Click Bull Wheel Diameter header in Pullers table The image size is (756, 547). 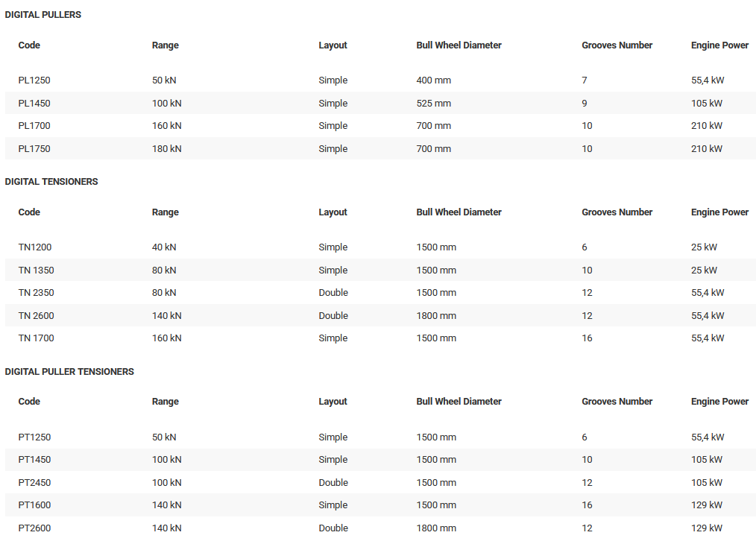459,45
